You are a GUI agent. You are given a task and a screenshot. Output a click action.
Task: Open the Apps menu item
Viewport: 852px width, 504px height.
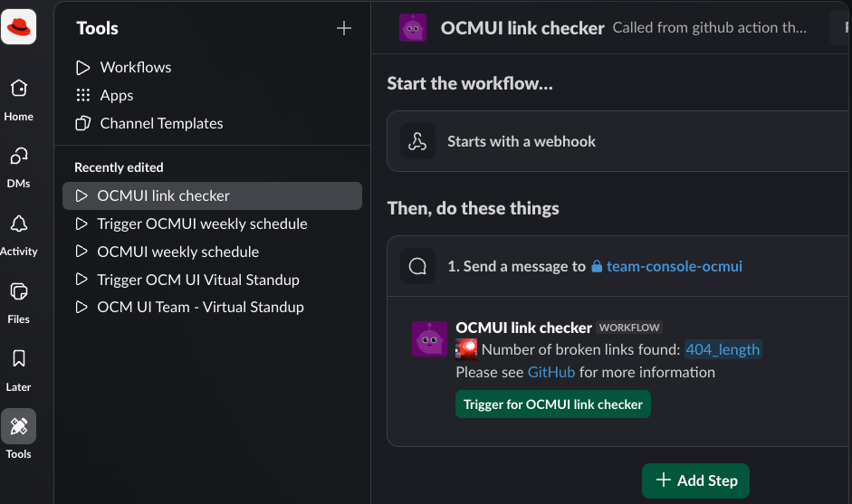[x=116, y=95]
